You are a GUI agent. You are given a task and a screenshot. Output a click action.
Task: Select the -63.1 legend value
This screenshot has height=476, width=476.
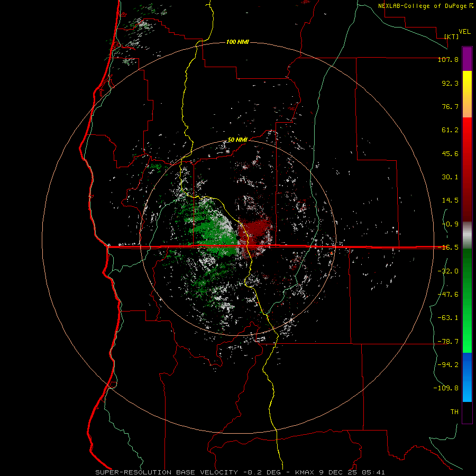(x=448, y=318)
